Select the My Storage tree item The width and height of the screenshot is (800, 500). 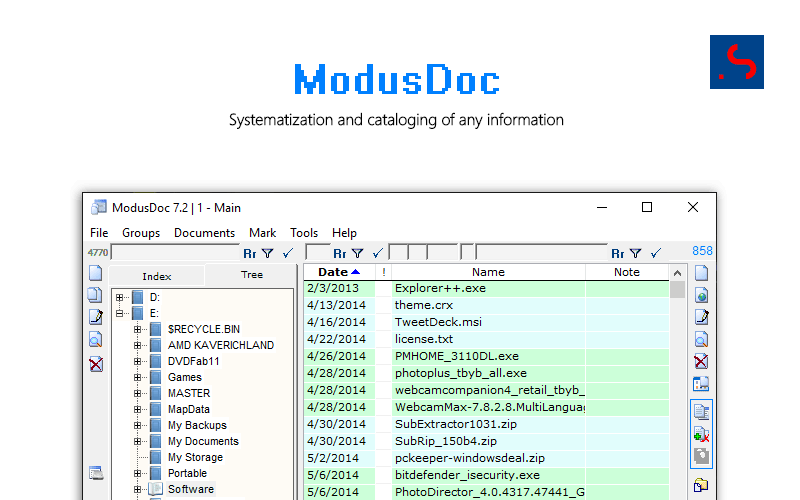pyautogui.click(x=195, y=457)
